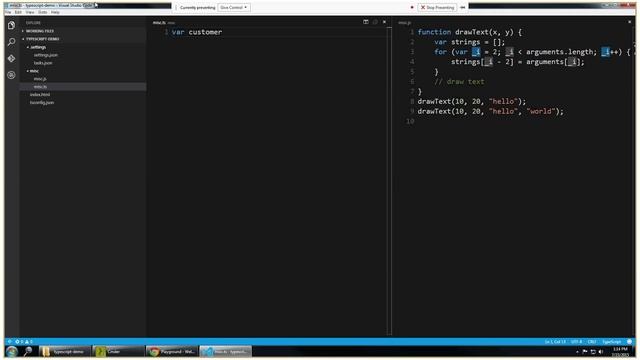Click the Stop Presenting button

[x=437, y=7]
